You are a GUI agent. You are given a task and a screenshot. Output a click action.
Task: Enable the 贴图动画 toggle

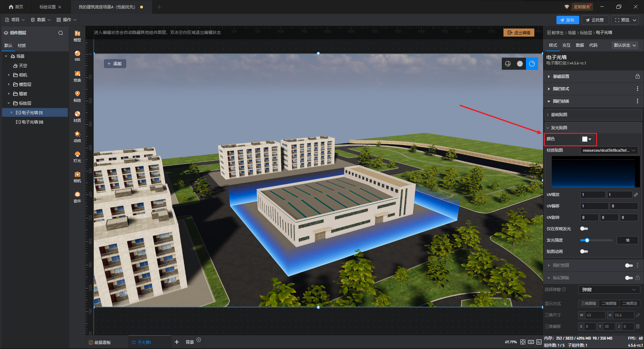pos(584,252)
